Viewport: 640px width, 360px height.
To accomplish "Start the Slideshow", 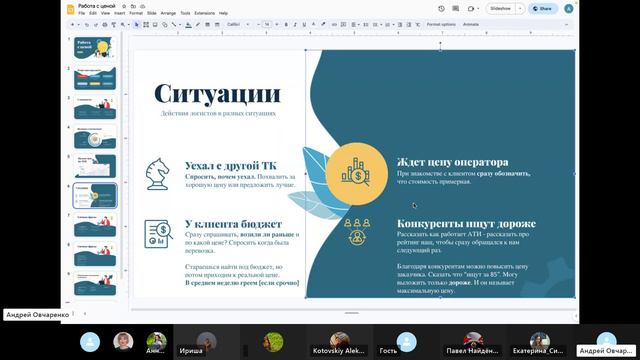I will point(500,9).
